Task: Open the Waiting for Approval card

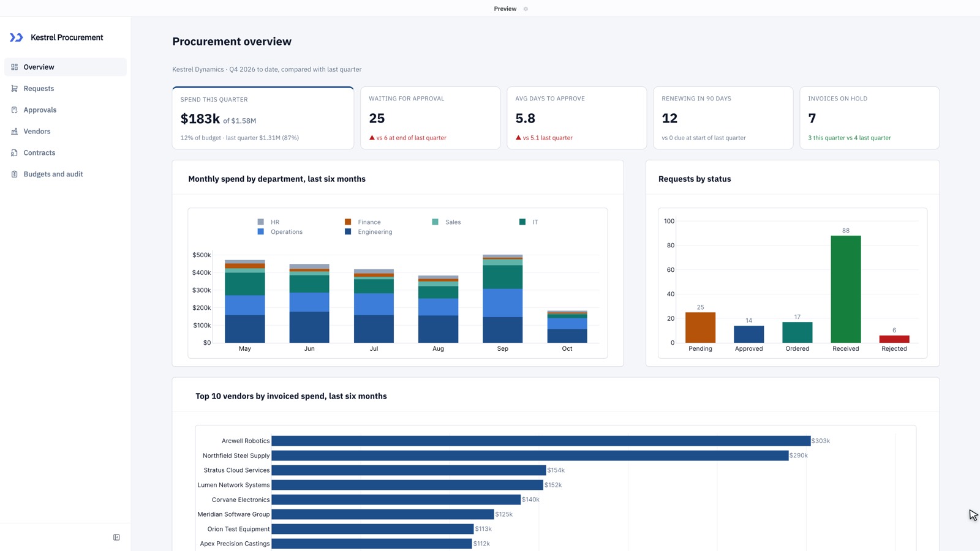Action: pos(431,118)
